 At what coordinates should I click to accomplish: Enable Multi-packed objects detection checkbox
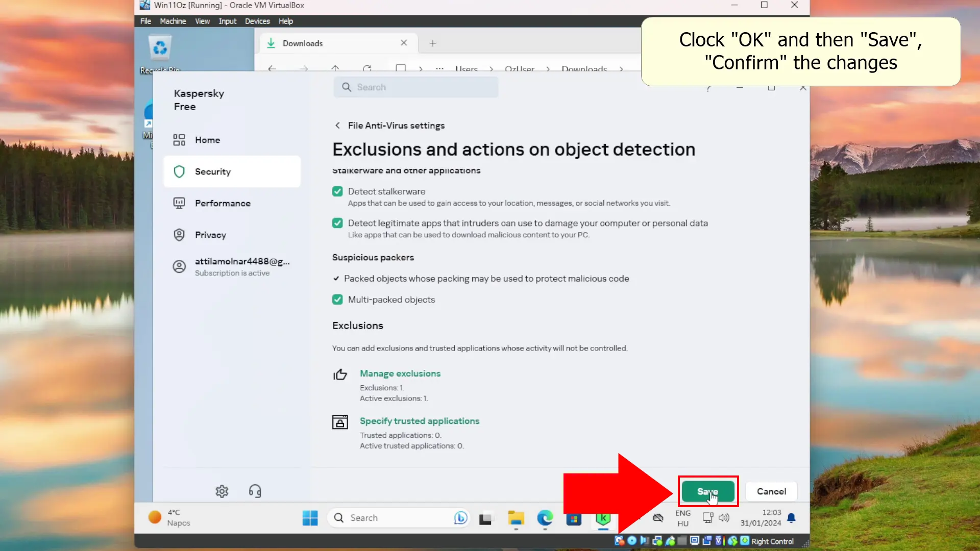click(338, 298)
